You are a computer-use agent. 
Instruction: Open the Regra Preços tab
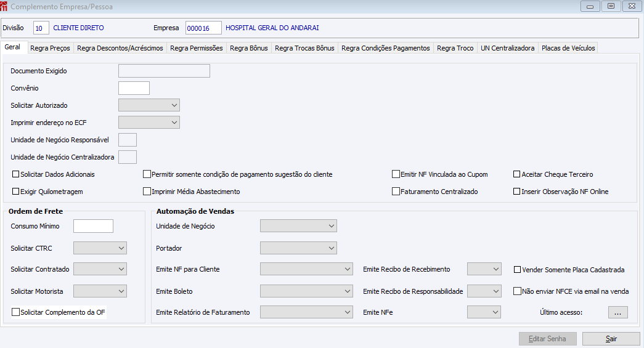point(51,48)
